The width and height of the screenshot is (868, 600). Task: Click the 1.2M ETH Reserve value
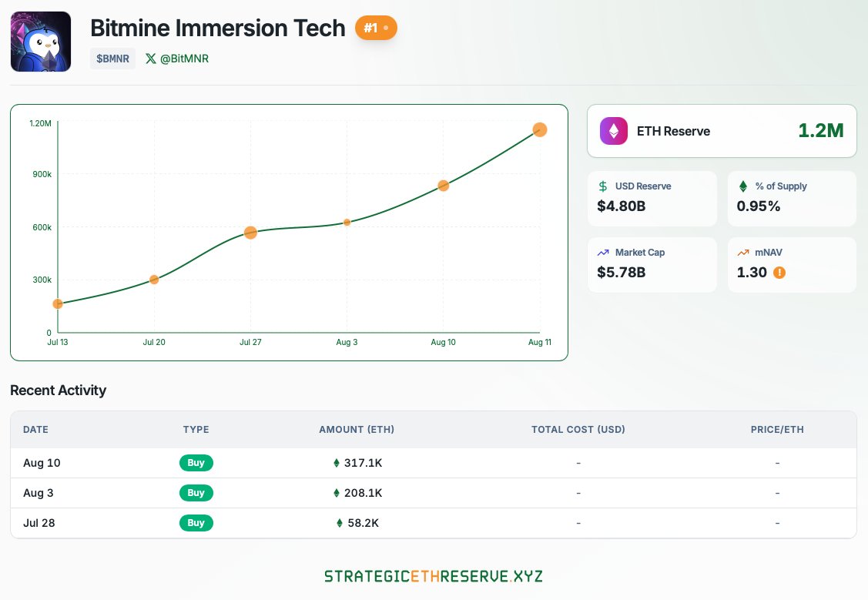pyautogui.click(x=821, y=131)
